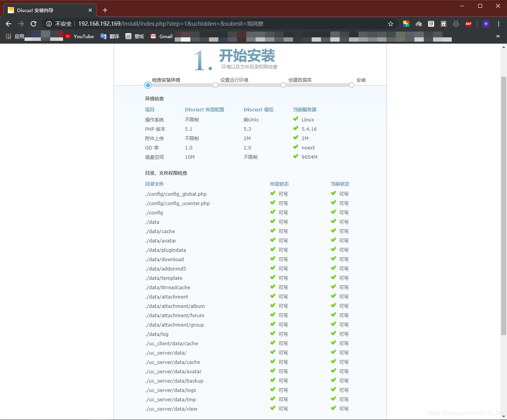
Task: Click the 当前状态 column header
Action: point(340,184)
